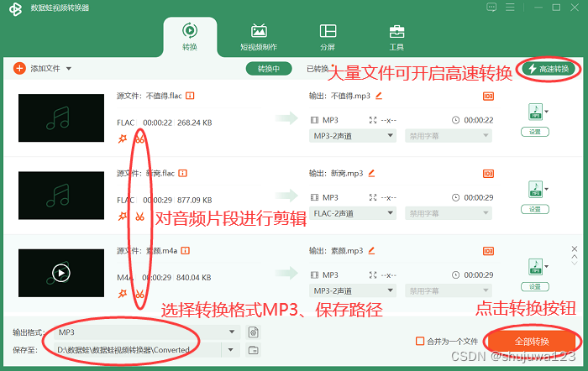
Task: Edit ID3 tags for 不值得.mp3
Action: coord(488,97)
